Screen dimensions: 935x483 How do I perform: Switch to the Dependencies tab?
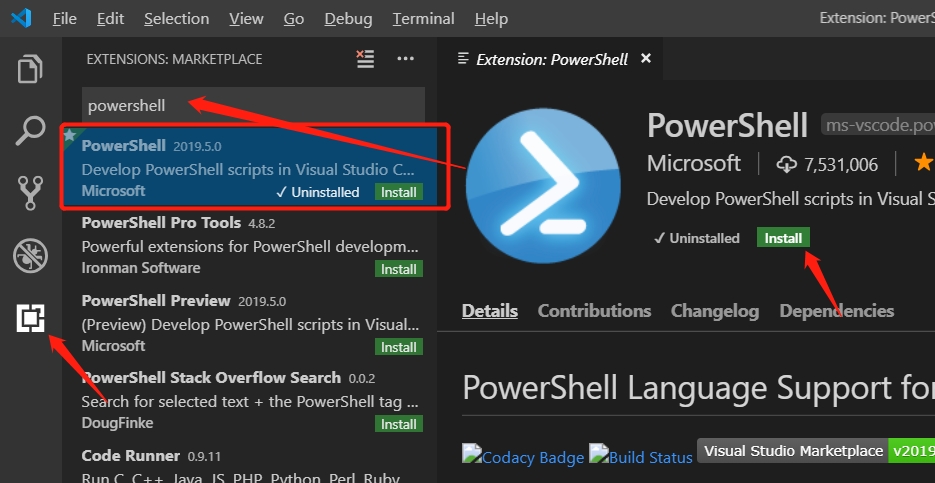[x=837, y=311]
